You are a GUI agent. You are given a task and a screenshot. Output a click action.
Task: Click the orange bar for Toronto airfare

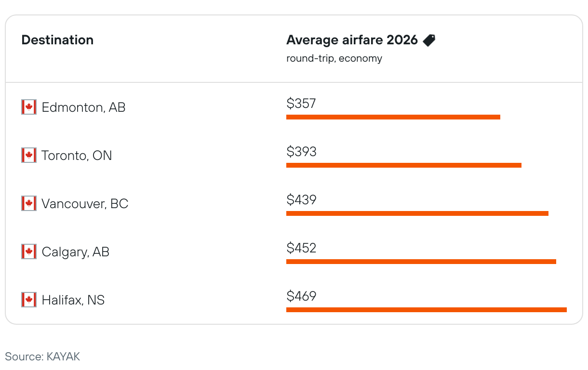[403, 165]
